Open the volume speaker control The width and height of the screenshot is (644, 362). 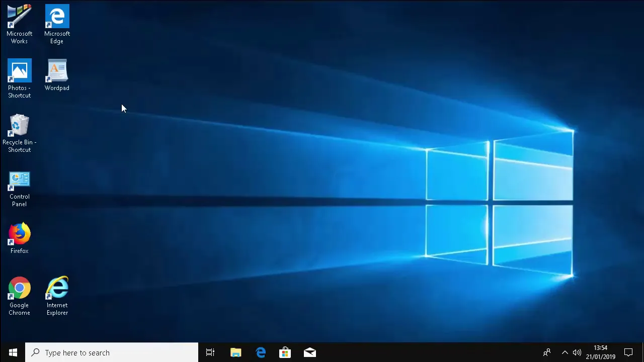point(577,352)
